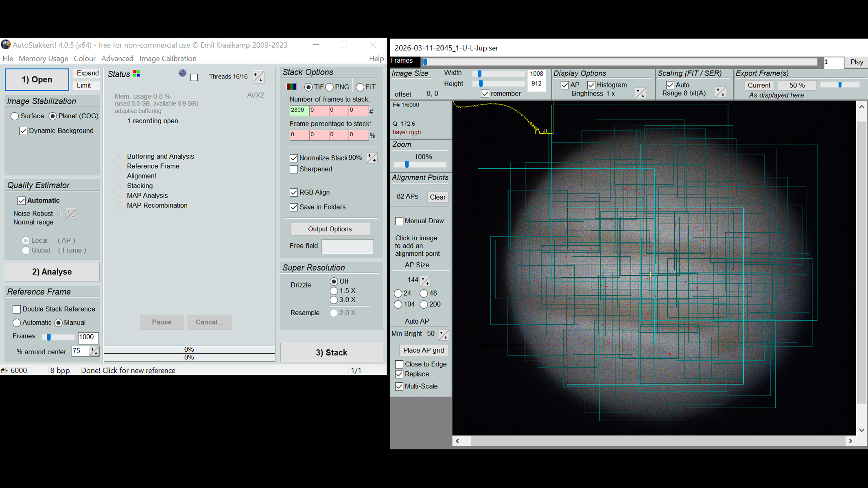
Task: Click the Reference Frame Frames slider
Action: (x=58, y=337)
